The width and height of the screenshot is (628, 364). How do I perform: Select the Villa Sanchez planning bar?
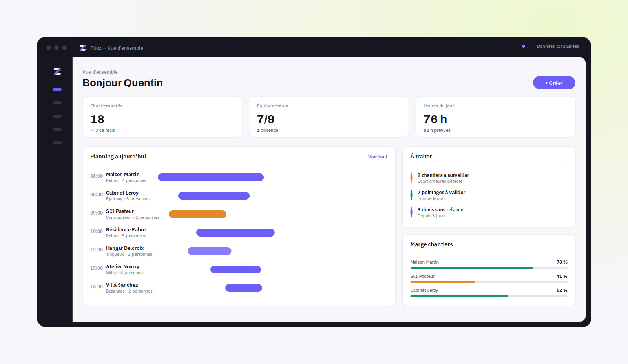(x=244, y=288)
